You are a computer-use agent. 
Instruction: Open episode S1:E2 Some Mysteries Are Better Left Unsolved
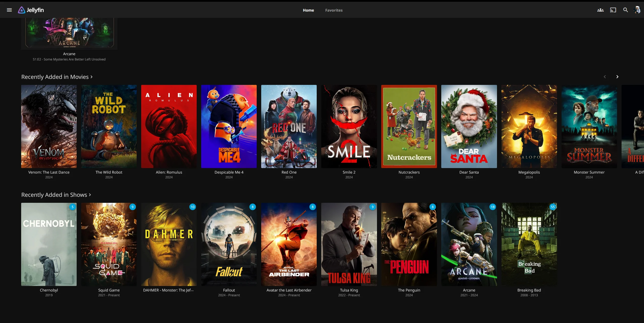click(69, 59)
